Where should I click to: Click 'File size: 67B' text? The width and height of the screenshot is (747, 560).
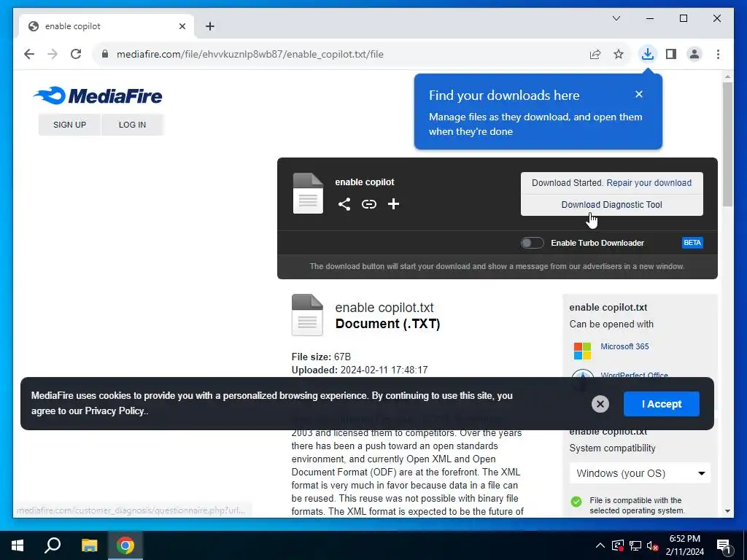click(x=321, y=357)
